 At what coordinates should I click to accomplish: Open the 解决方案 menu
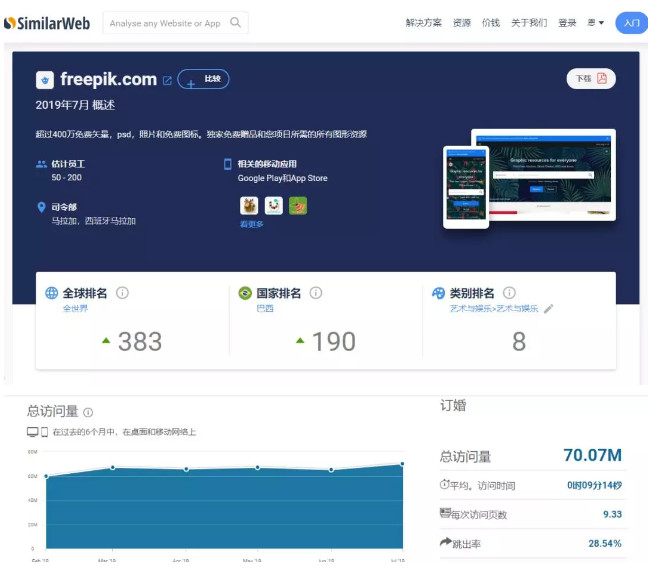point(423,23)
